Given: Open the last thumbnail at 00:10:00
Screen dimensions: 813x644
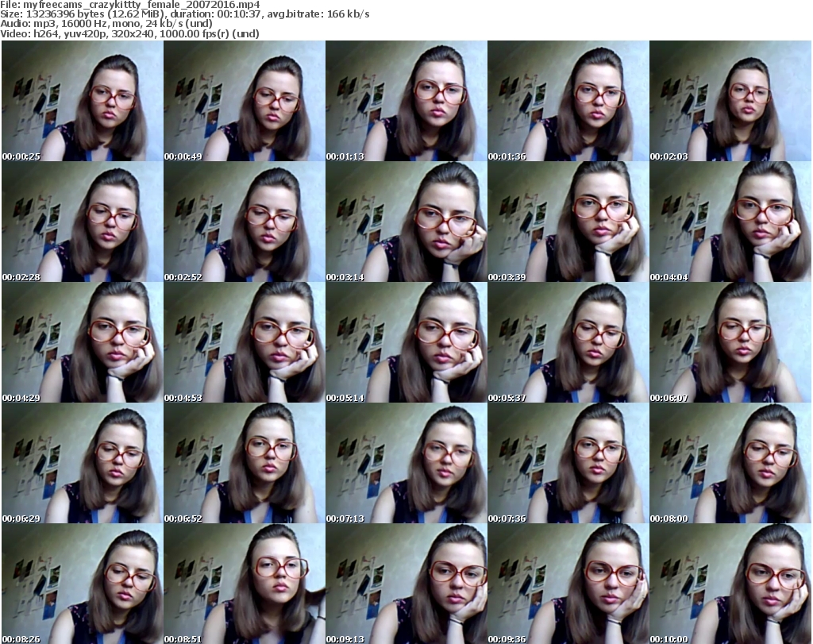Looking at the screenshot, I should [730, 584].
